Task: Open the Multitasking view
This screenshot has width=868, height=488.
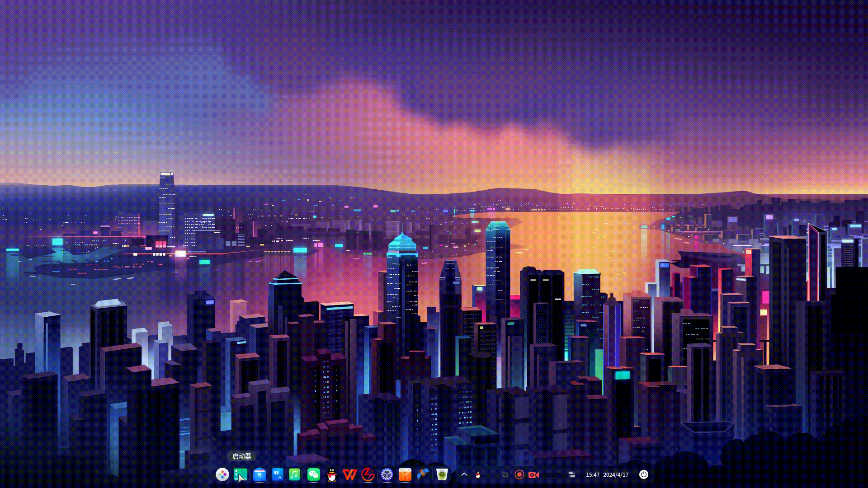Action: pyautogui.click(x=240, y=474)
